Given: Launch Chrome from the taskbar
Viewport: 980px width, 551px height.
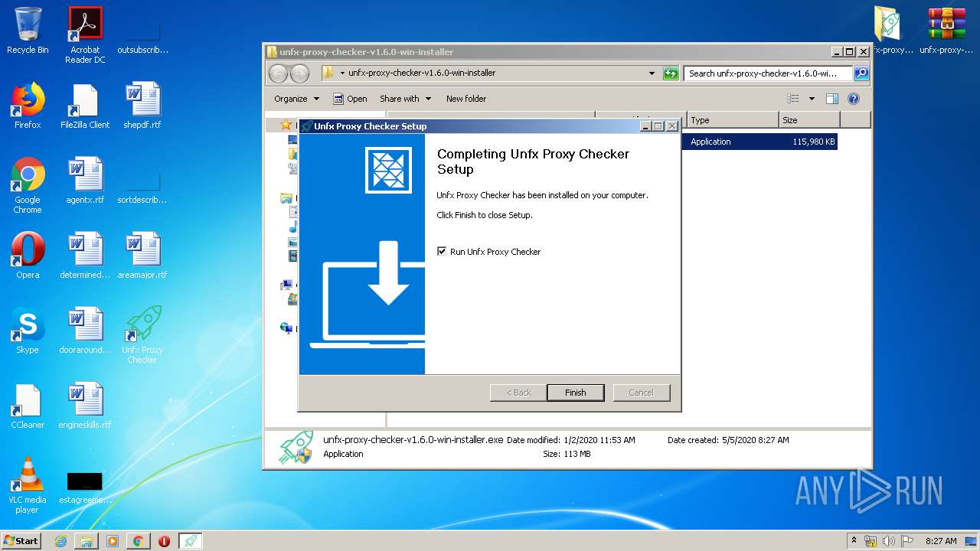Looking at the screenshot, I should click(139, 541).
